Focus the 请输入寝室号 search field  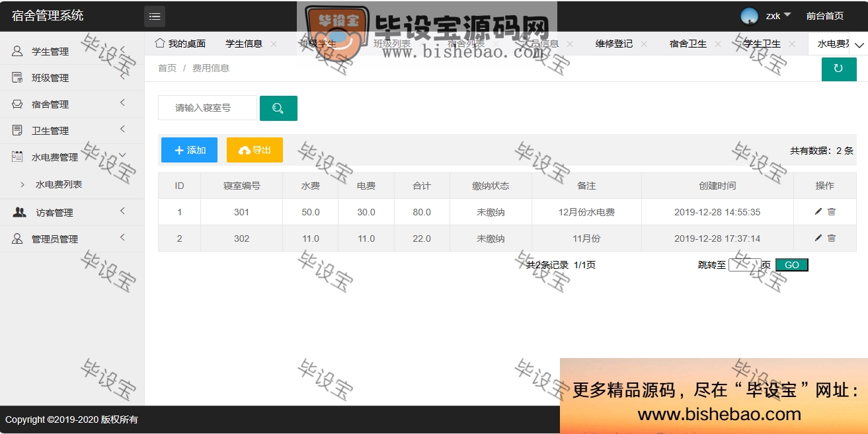pos(208,108)
